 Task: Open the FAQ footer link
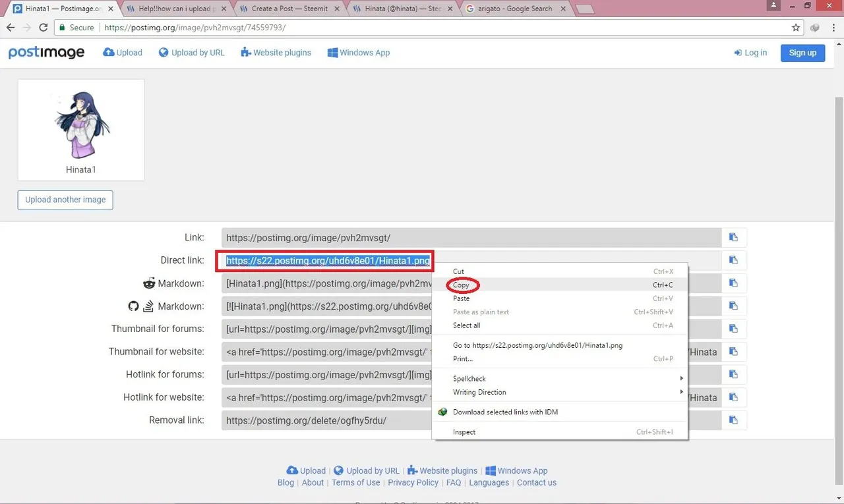[x=454, y=482]
